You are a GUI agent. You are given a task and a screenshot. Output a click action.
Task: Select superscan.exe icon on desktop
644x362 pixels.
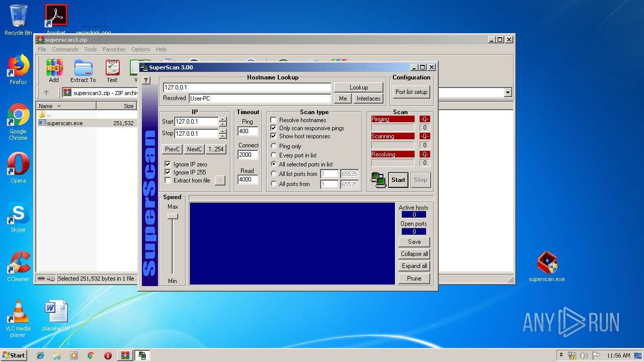547,266
